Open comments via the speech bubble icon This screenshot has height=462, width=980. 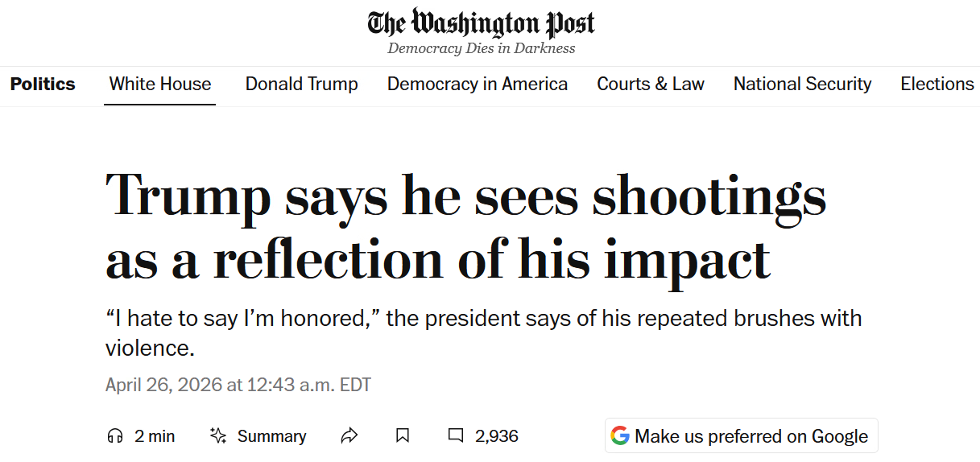[x=456, y=436]
